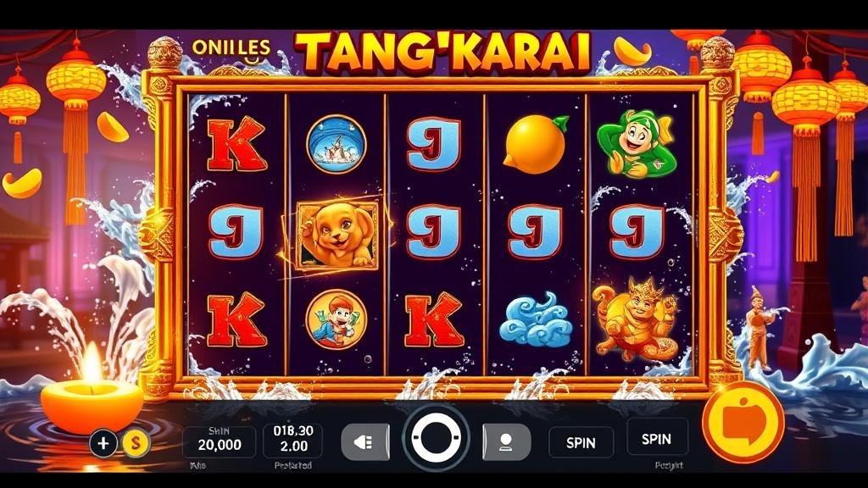The image size is (868, 488).
Task: Hit the central round spin ring button
Action: [x=436, y=438]
